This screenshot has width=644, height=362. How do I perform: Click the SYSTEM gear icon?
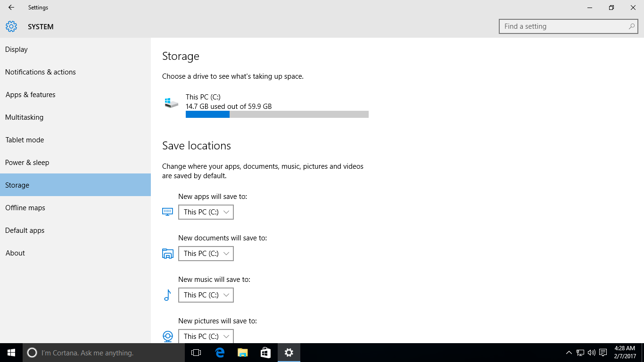tap(11, 26)
